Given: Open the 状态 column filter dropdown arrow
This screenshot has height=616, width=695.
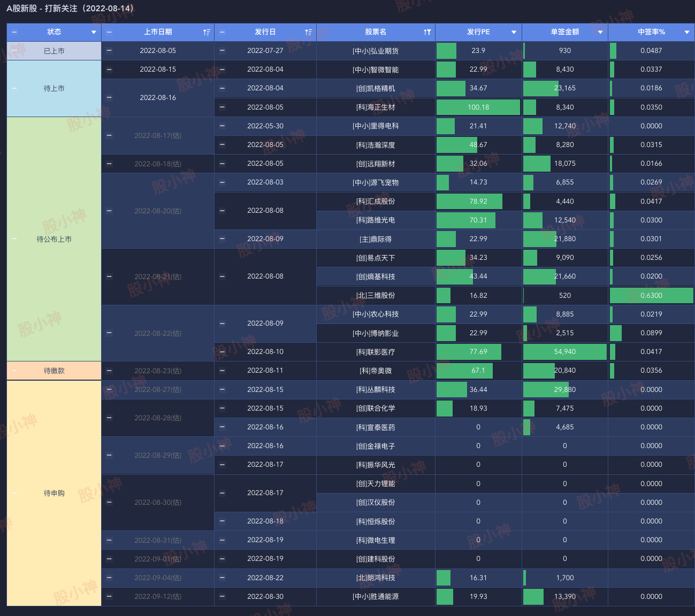Looking at the screenshot, I should [x=94, y=32].
